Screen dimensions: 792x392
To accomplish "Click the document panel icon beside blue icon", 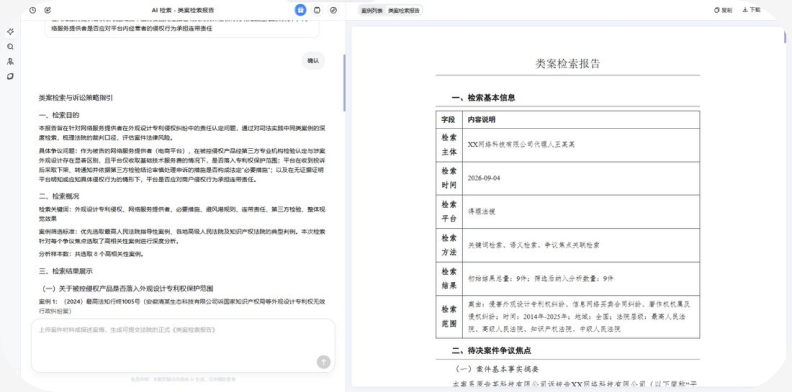I will point(317,10).
